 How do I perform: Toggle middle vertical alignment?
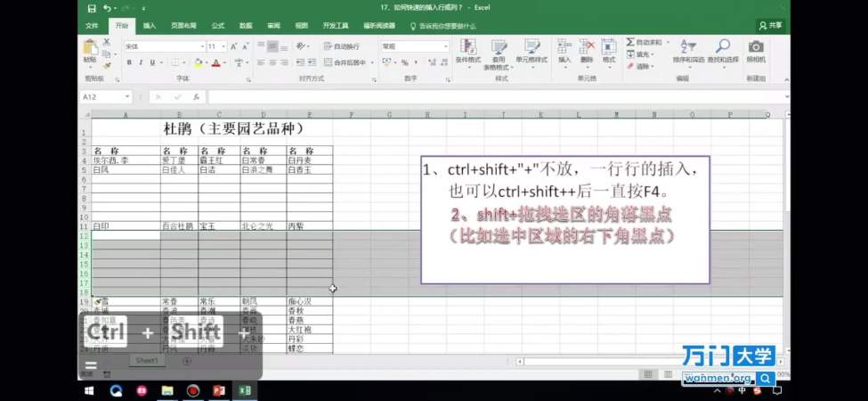point(272,46)
